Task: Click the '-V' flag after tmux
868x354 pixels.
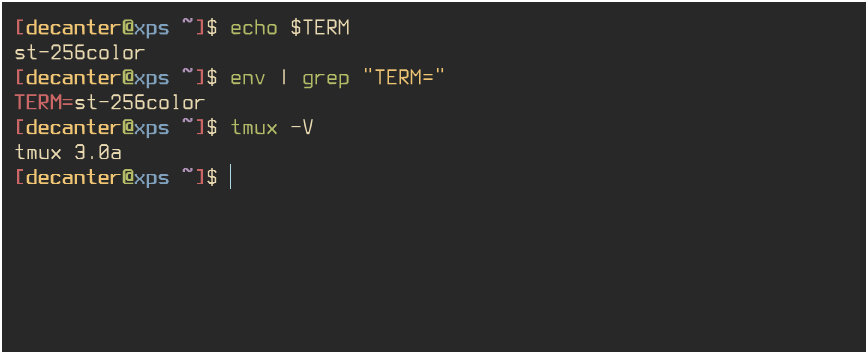Action: [302, 127]
